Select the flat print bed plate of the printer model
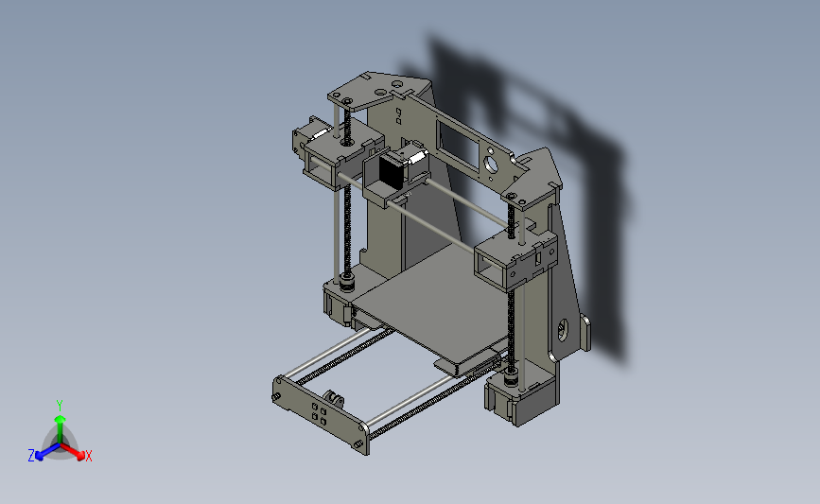This screenshot has width=820, height=504. pyautogui.click(x=431, y=305)
